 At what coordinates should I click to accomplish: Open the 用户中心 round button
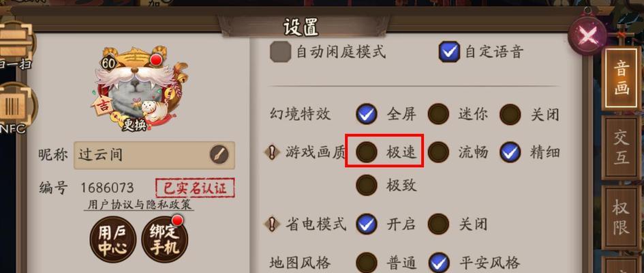click(113, 240)
